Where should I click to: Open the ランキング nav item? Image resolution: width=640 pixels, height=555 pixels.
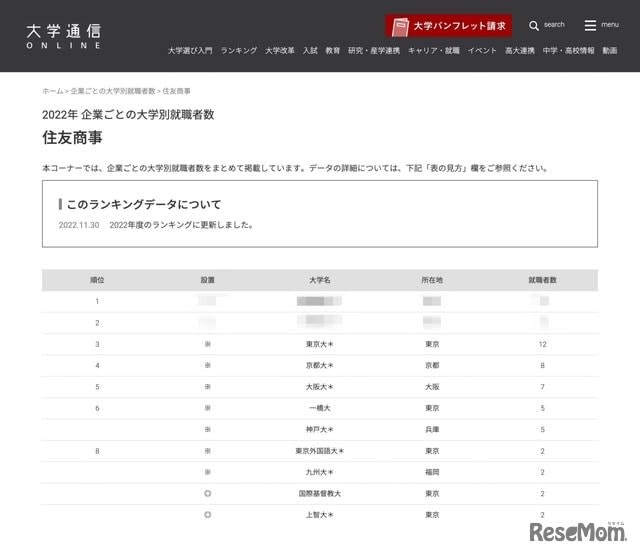239,51
